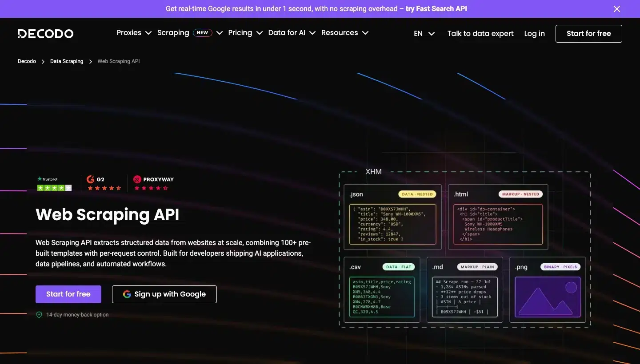Click the MARKUP · PLAIN tag

tap(477, 267)
